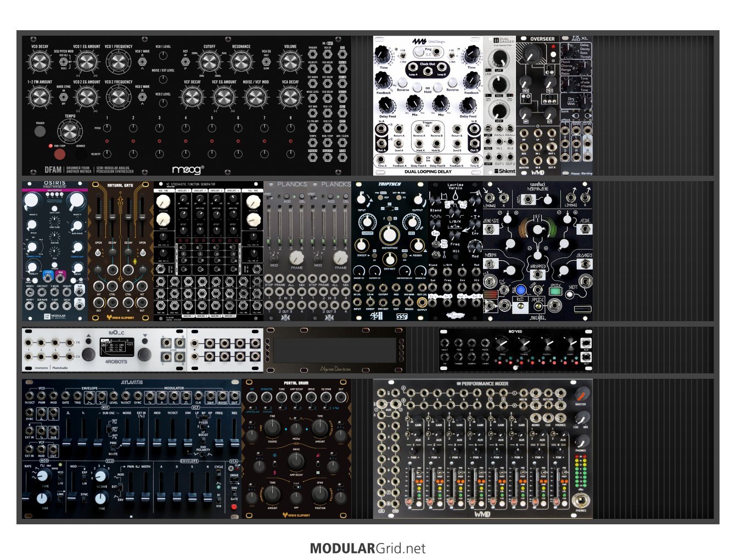736x560 pixels.
Task: Click the large center knob on Triptych
Action: click(x=389, y=234)
